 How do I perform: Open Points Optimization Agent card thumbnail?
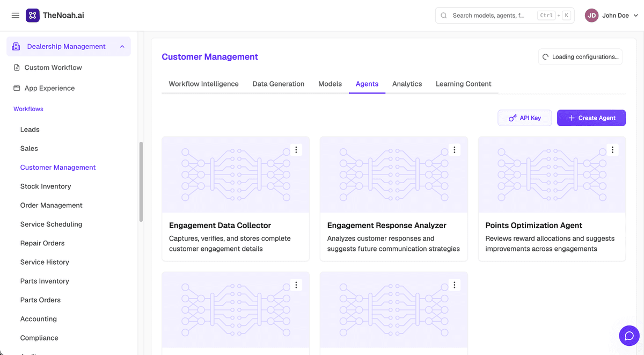(x=552, y=175)
